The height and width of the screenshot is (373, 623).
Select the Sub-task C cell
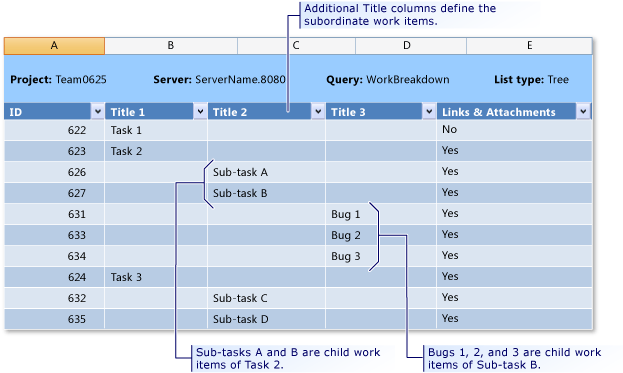(266, 298)
